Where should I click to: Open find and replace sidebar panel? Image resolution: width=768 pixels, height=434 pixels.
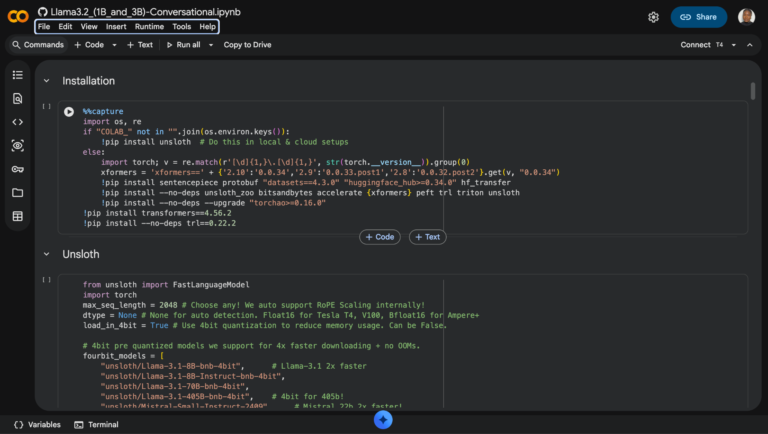(x=18, y=98)
